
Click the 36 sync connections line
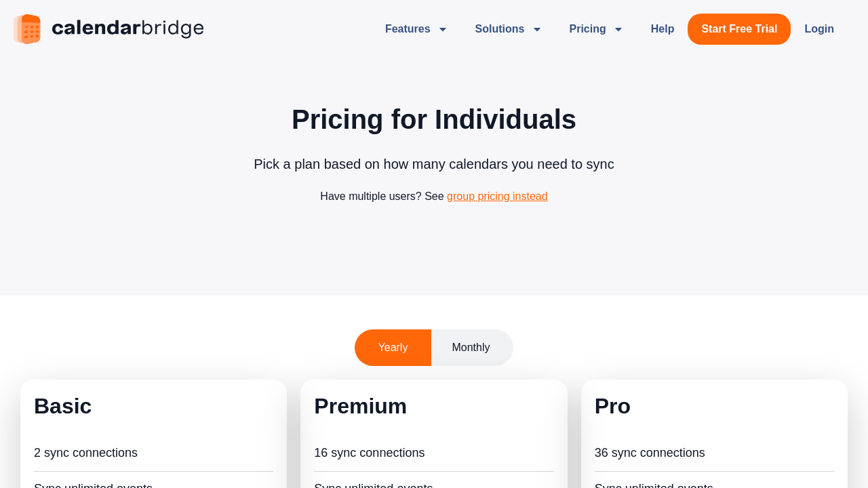(x=650, y=453)
